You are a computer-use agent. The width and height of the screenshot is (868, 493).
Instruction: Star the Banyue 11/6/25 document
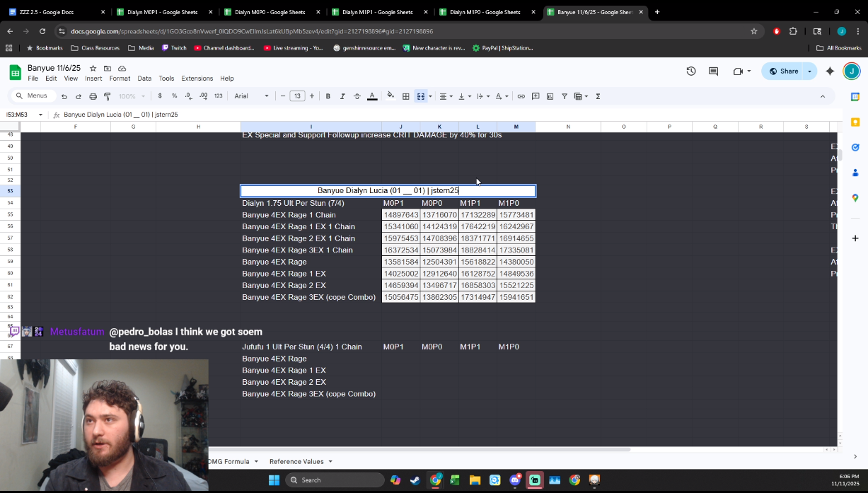(93, 68)
